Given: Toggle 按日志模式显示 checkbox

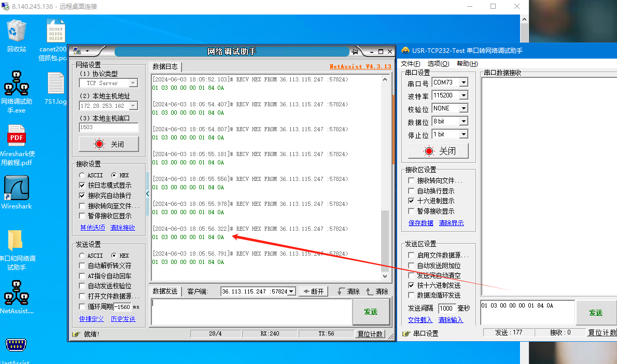Looking at the screenshot, I should click(x=82, y=185).
